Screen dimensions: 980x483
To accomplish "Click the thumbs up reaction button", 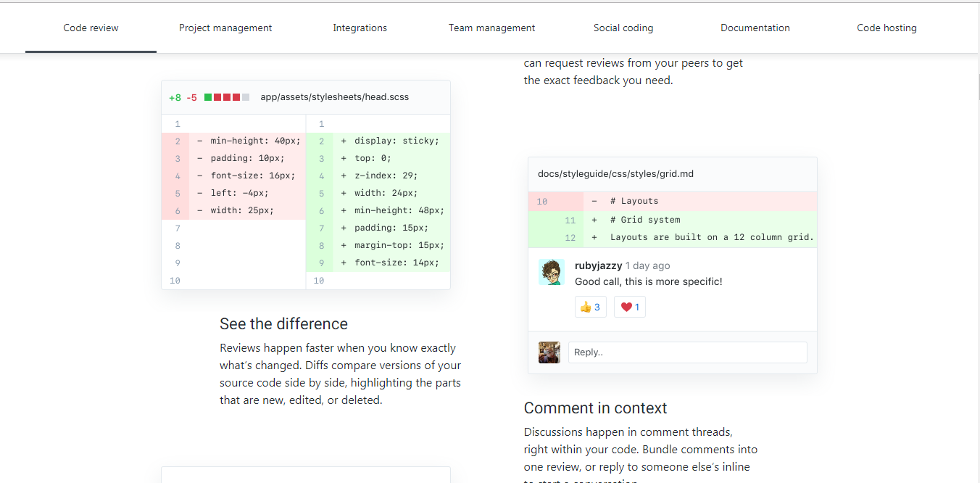I will 590,307.
